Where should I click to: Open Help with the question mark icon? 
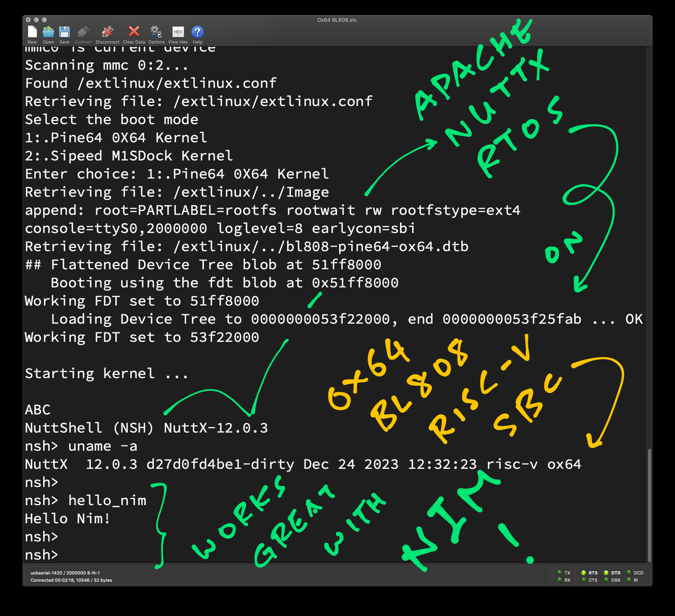pos(197,32)
